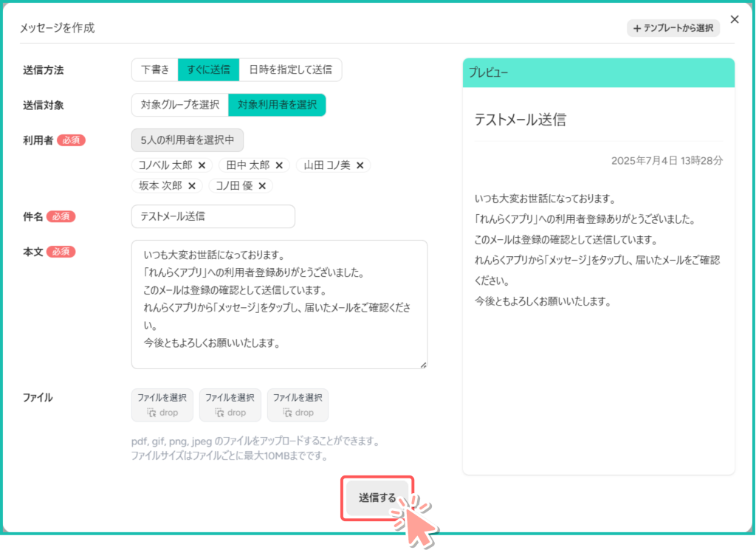Remove 山田 コノ美 recipient tag
Screen dimensions: 756x550
click(360, 165)
